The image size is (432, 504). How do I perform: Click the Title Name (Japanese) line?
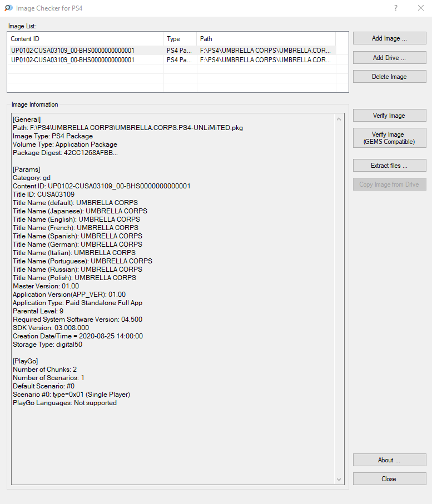click(80, 211)
